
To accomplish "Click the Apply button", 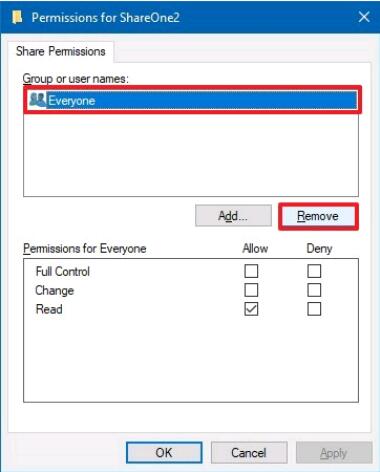I will 334,453.
